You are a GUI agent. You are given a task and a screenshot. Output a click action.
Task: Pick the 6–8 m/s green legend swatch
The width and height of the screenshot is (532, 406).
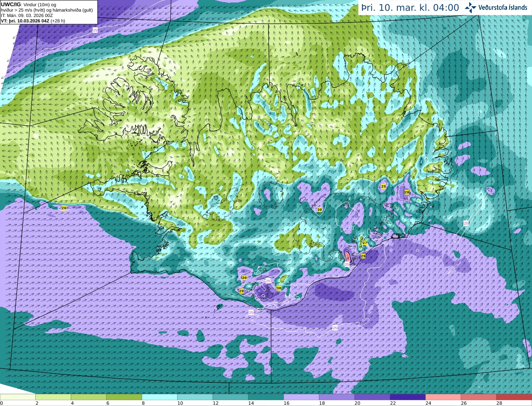coord(124,397)
